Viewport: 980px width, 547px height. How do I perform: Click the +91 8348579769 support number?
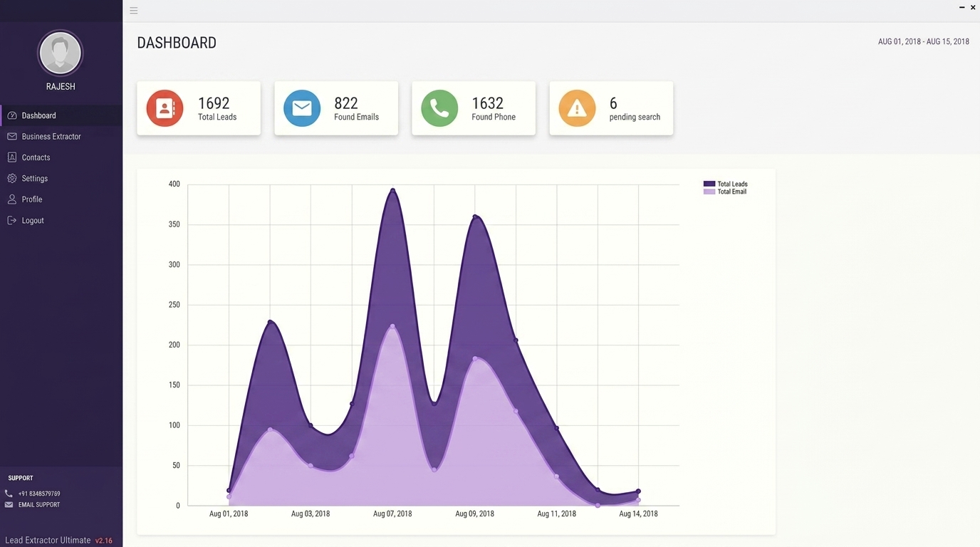pyautogui.click(x=39, y=494)
